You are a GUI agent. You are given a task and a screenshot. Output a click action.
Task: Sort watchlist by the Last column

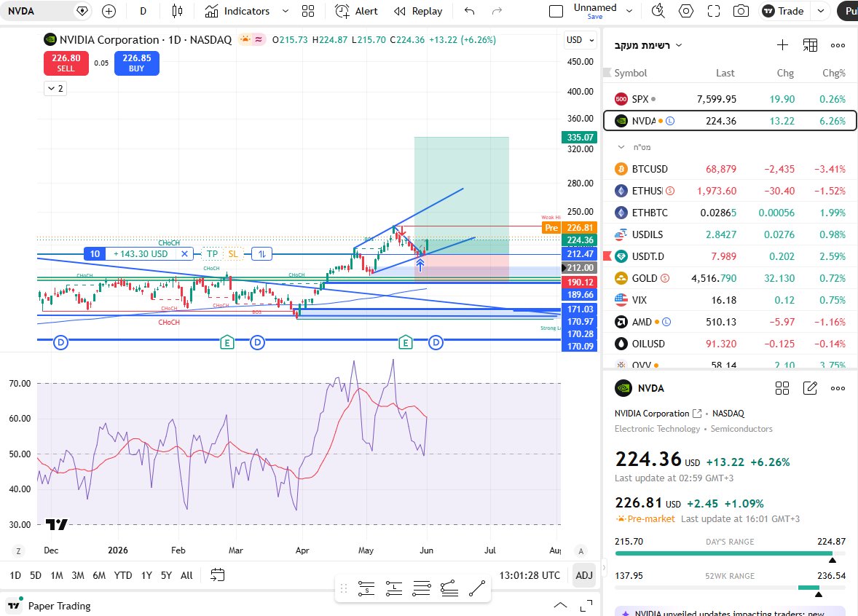tap(725, 73)
